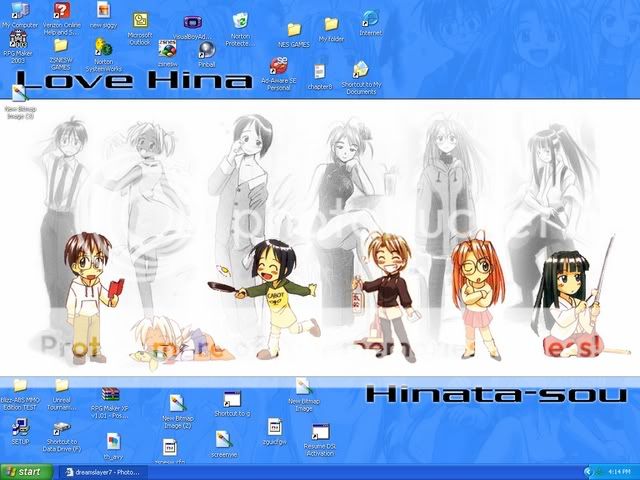Click the Start button

click(x=23, y=471)
